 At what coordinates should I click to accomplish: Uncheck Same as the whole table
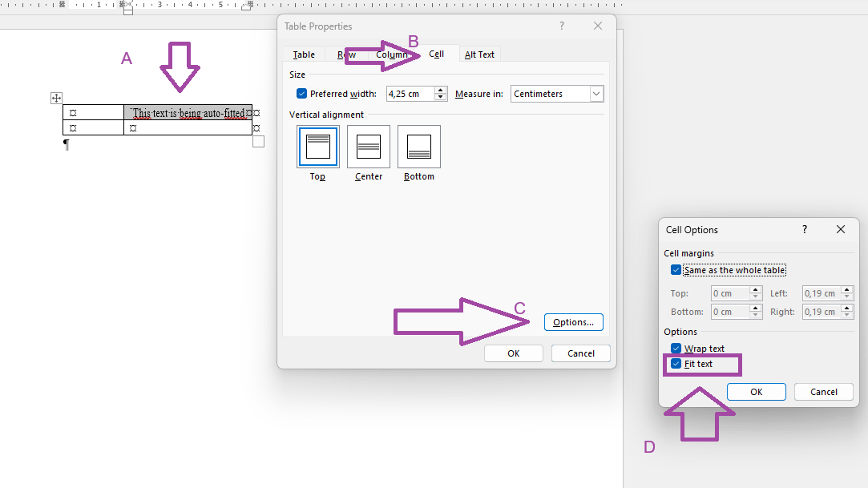[676, 269]
